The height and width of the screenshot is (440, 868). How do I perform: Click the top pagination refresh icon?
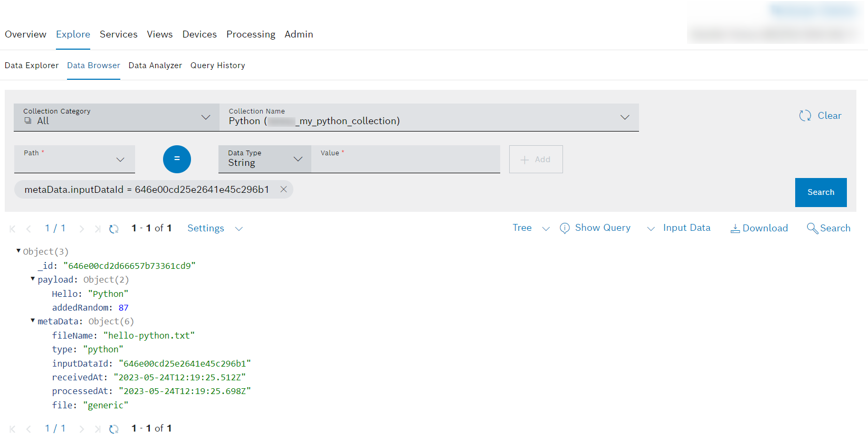click(113, 229)
